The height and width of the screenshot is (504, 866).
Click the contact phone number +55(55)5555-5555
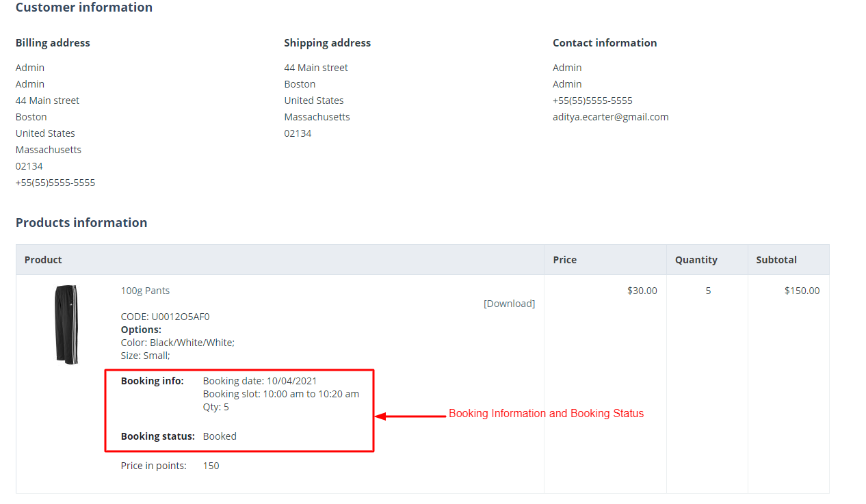[592, 101]
